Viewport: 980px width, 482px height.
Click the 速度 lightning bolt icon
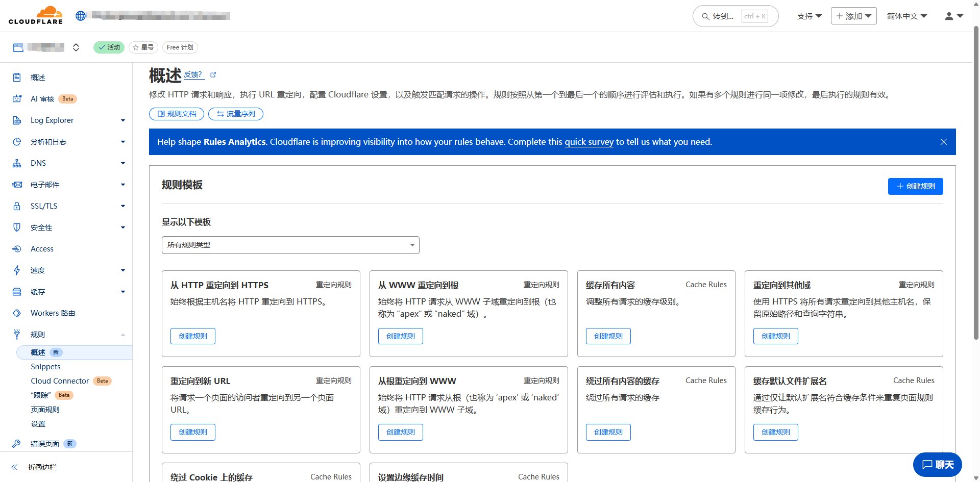point(17,270)
